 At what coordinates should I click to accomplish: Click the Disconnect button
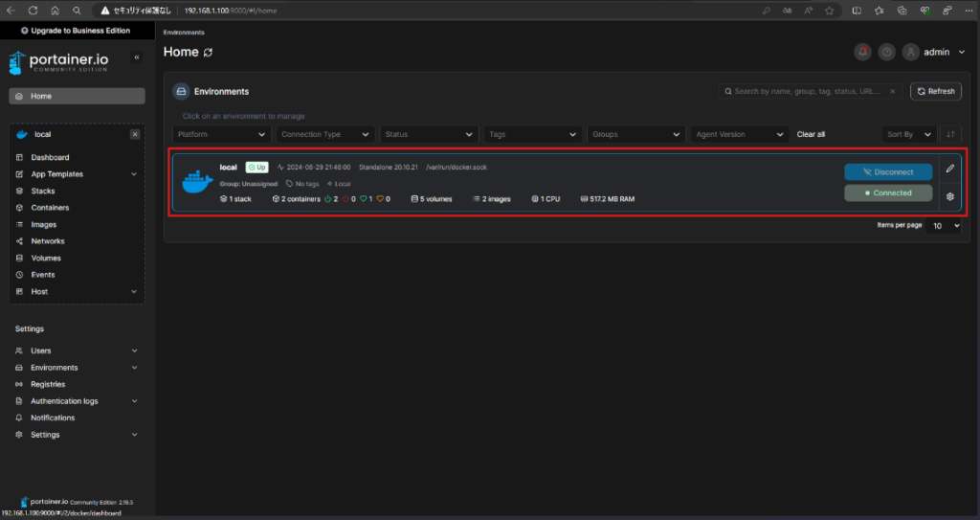(888, 172)
